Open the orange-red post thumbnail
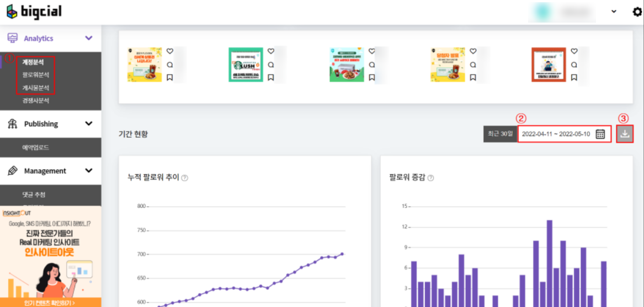 point(549,64)
